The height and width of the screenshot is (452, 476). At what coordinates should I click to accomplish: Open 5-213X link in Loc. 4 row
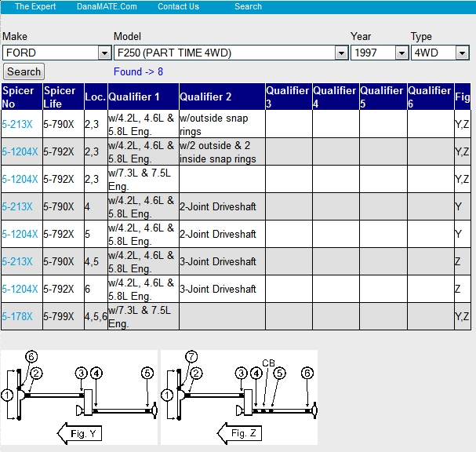17,206
